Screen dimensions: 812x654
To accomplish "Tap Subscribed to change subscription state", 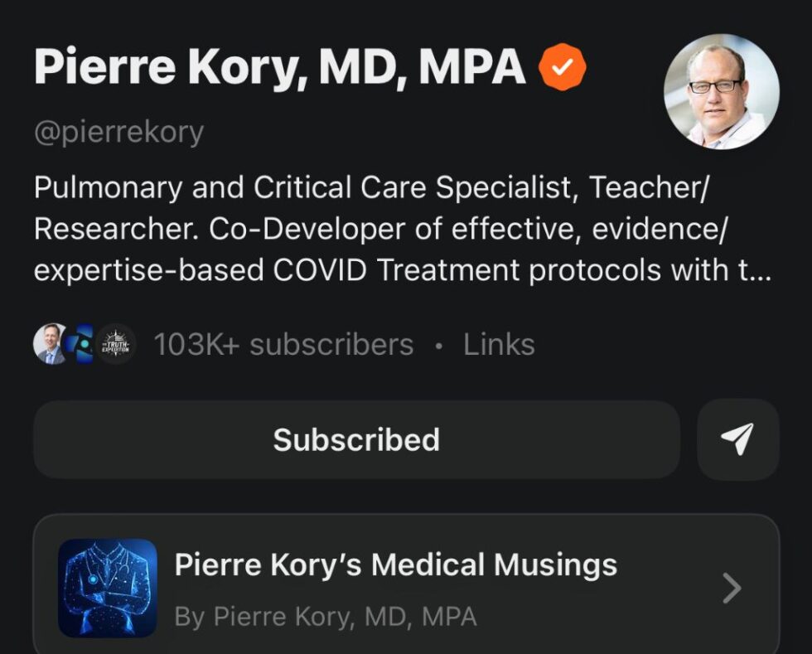I will click(356, 439).
